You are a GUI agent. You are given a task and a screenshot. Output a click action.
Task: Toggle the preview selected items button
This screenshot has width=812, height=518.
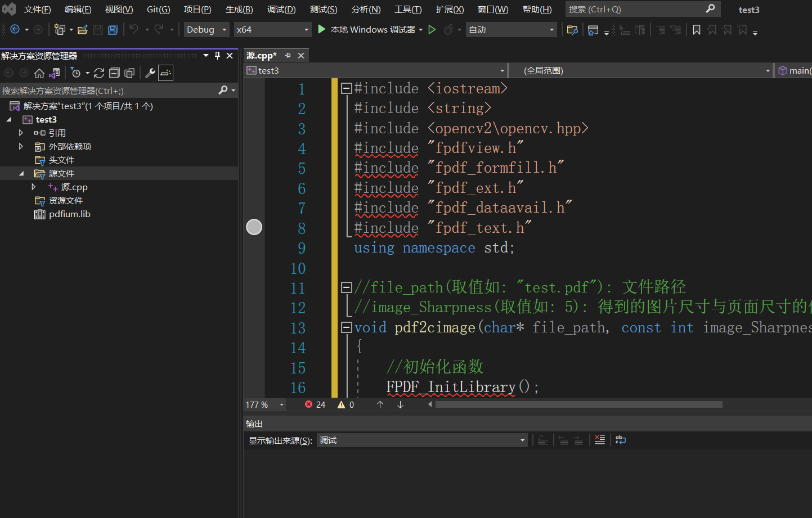click(x=165, y=73)
